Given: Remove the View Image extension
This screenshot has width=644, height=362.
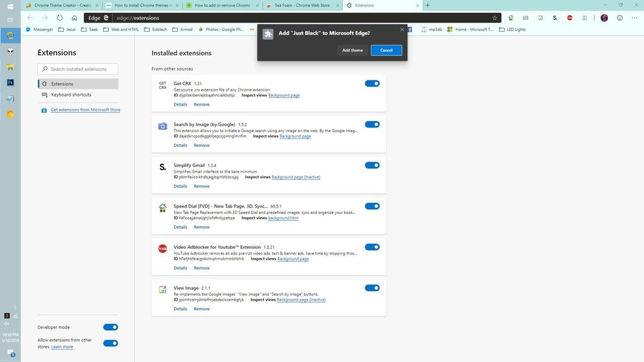Looking at the screenshot, I should (202, 309).
